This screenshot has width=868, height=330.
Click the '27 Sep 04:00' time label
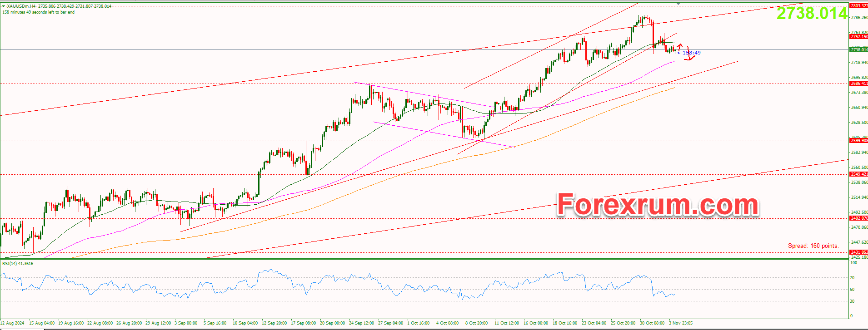(390, 323)
